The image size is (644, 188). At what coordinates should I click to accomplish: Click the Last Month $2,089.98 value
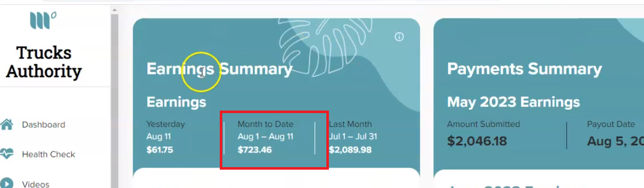pos(350,150)
